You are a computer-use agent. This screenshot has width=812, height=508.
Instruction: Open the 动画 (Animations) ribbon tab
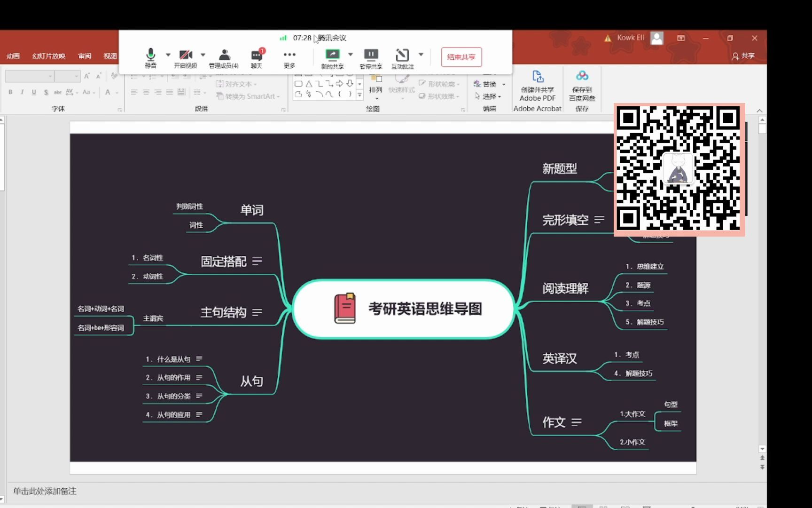coord(13,56)
